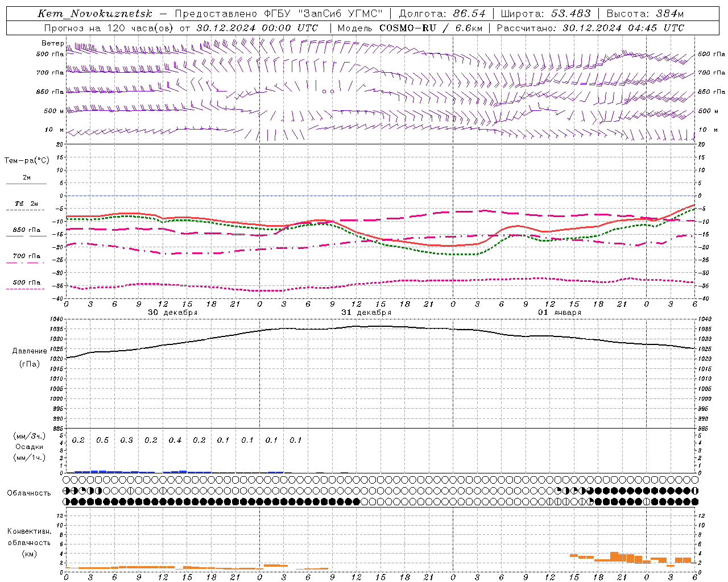Click the '(мм/1ч.)' hourly precipitation unit label

[30, 458]
